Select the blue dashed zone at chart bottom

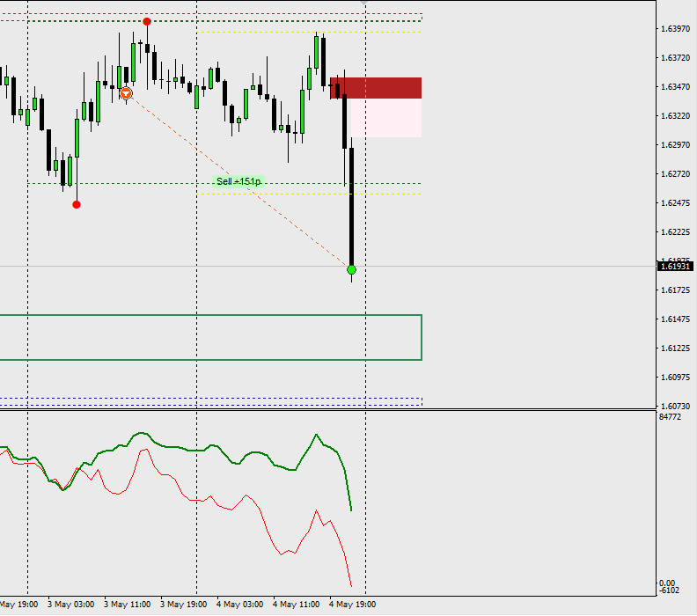[x=211, y=402]
